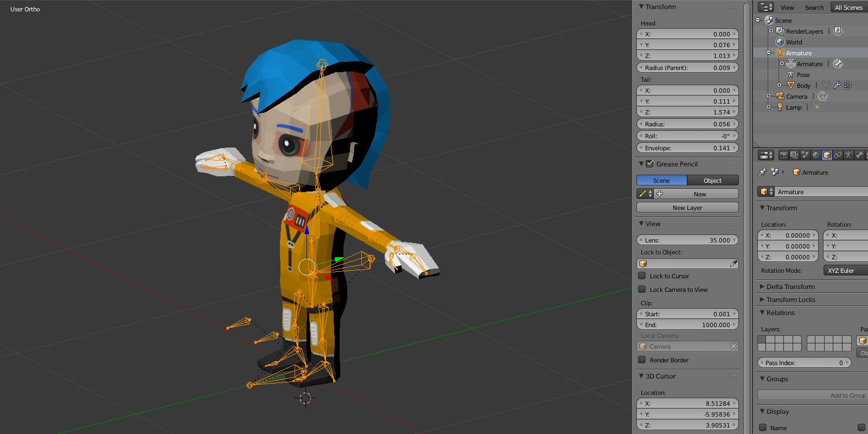Clear the Local Camera field with X
The image size is (868, 434).
[x=733, y=346]
